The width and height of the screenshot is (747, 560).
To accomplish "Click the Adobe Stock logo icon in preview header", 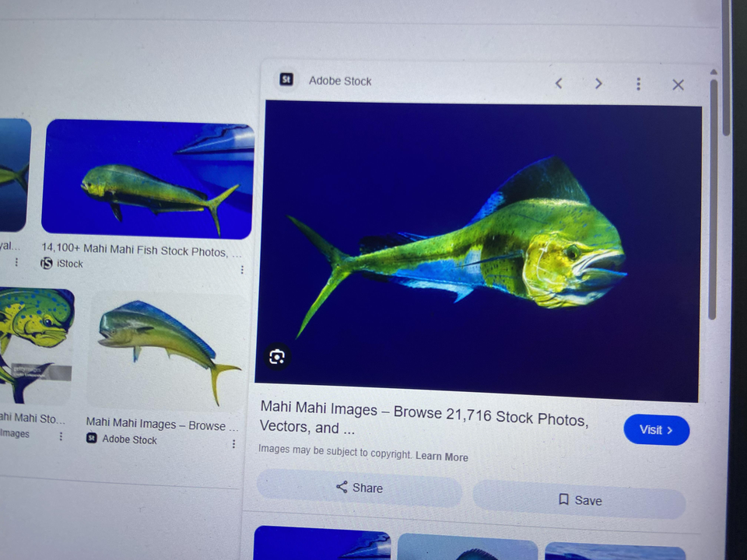I will (x=286, y=79).
